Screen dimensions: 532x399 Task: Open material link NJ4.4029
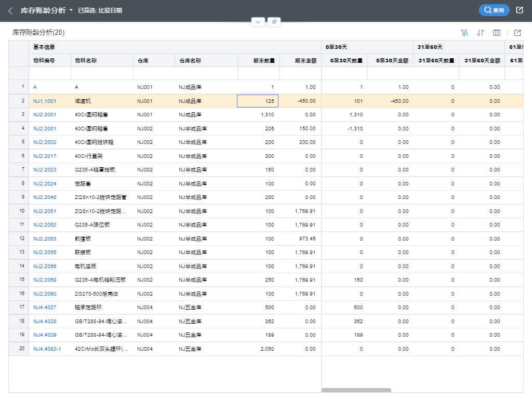45,335
